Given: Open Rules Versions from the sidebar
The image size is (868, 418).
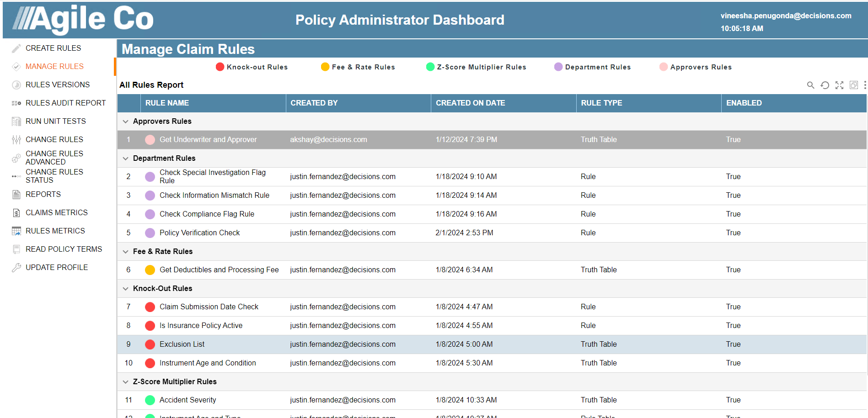Looking at the screenshot, I should [58, 85].
